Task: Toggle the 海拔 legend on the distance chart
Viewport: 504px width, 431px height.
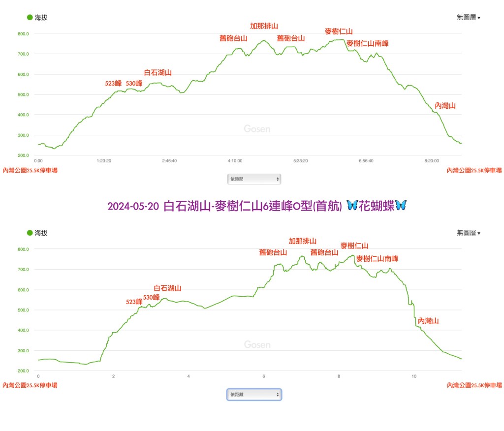Action: [37, 233]
